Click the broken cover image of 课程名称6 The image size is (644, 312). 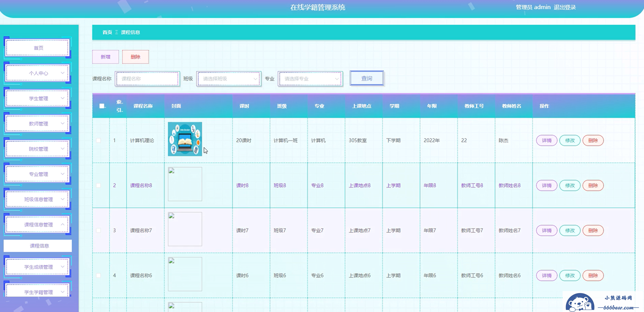(x=185, y=274)
